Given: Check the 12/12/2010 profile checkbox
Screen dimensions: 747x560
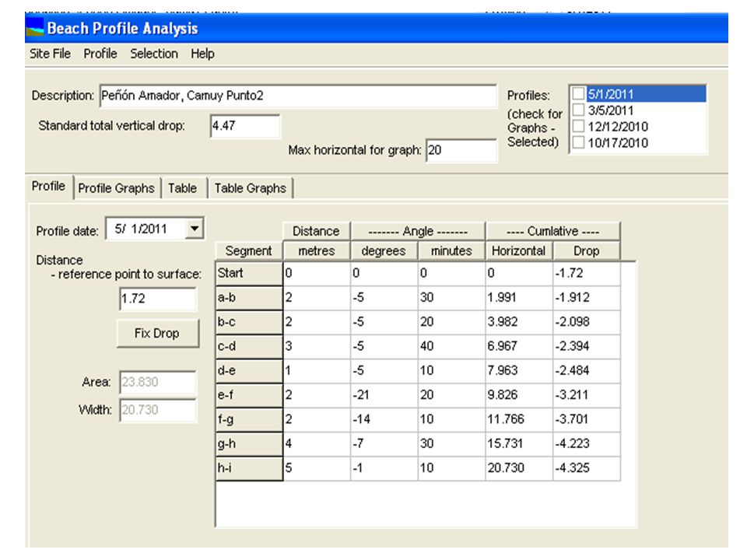Looking at the screenshot, I should tap(578, 126).
